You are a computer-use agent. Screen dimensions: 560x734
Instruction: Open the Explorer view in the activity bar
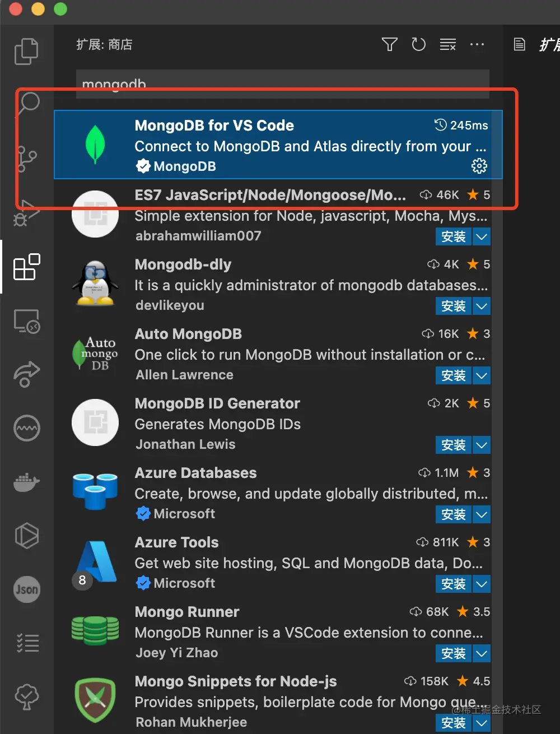point(26,51)
